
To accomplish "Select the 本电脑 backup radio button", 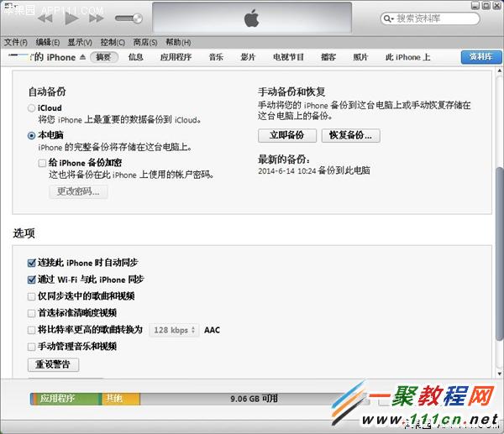I will coord(31,135).
